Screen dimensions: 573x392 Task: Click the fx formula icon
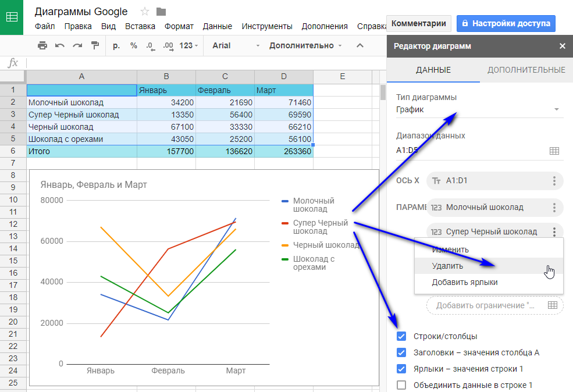coord(13,63)
